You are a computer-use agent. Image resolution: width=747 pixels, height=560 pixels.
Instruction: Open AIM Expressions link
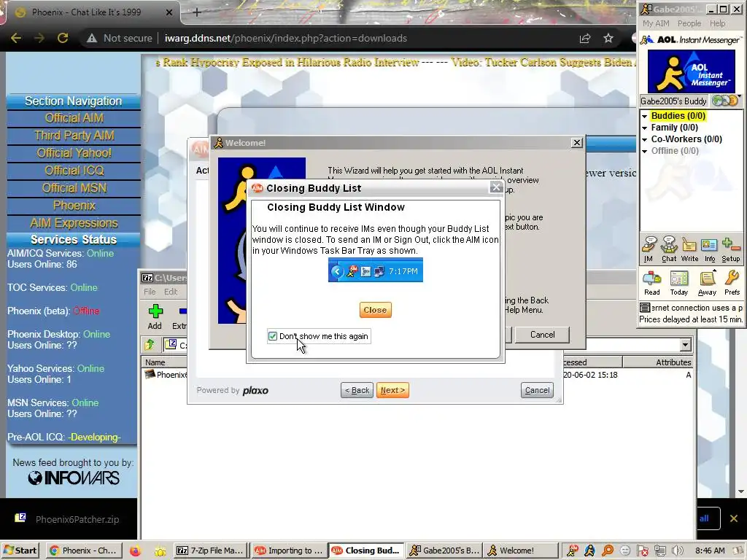(74, 223)
